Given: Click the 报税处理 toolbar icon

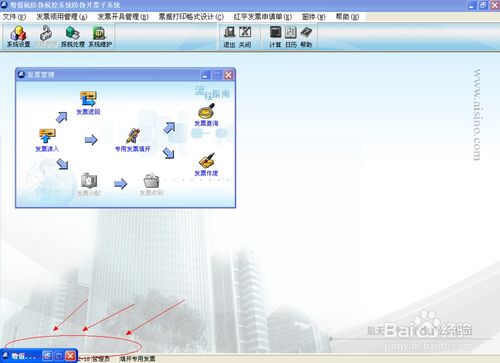Looking at the screenshot, I should click(73, 36).
